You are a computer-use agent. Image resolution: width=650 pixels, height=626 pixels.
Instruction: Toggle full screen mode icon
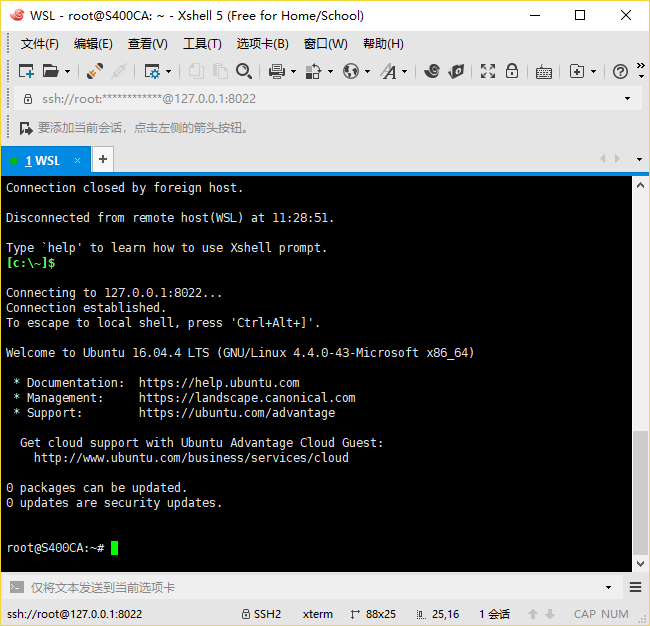pyautogui.click(x=488, y=71)
